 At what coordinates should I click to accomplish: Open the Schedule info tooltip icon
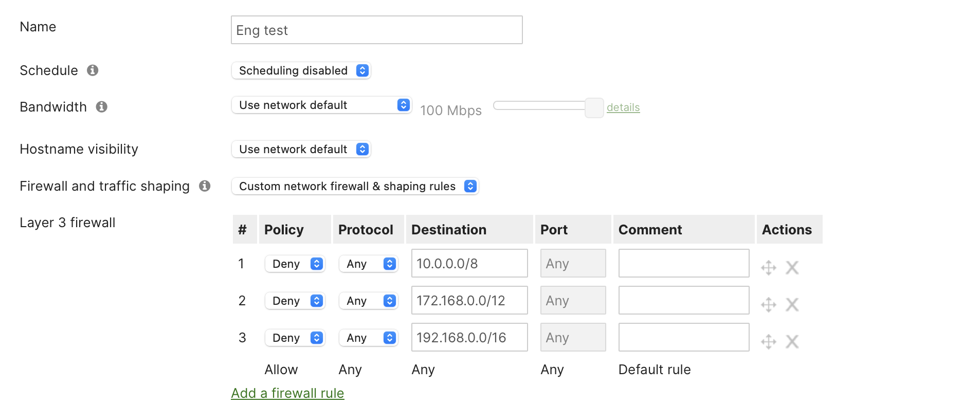(93, 70)
